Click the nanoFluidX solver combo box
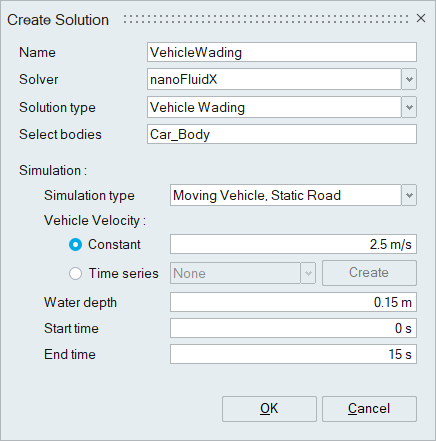 (x=274, y=79)
